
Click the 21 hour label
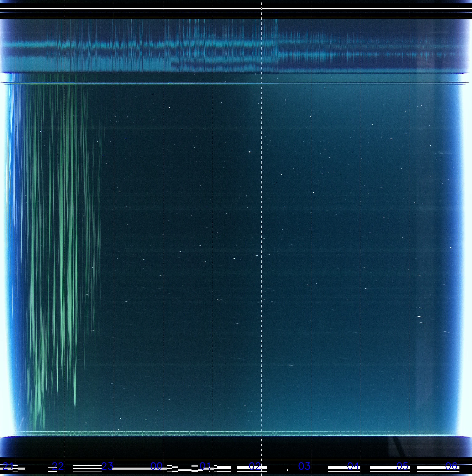pyautogui.click(x=8, y=466)
